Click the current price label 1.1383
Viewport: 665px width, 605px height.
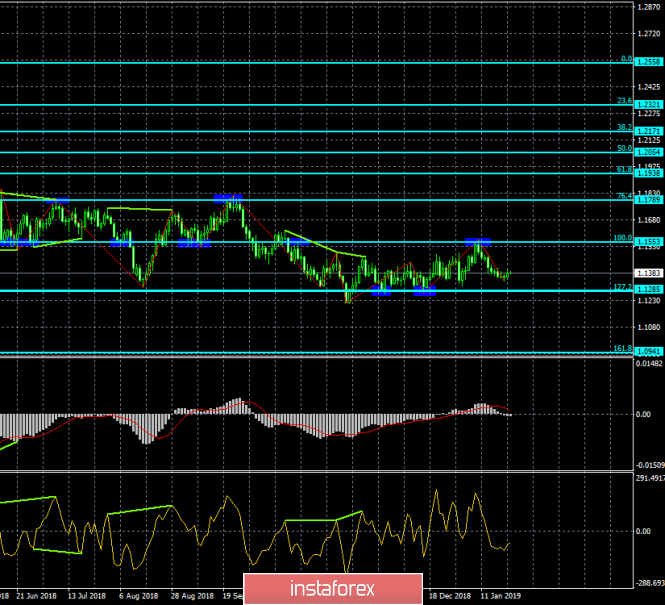click(x=648, y=273)
